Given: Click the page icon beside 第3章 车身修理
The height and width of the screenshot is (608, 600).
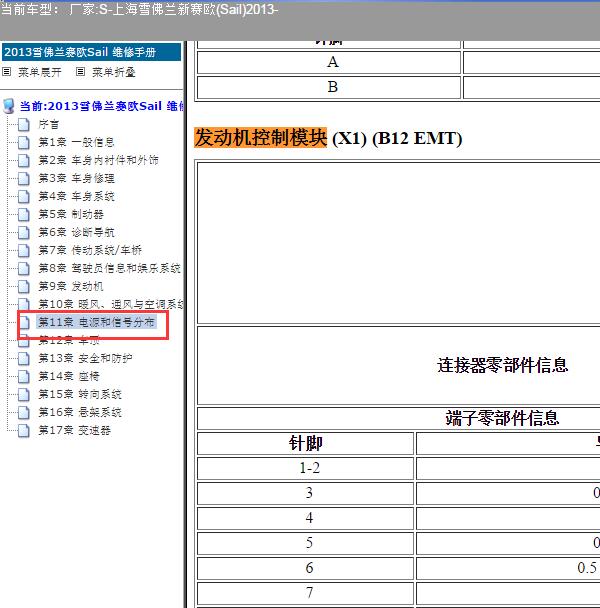Looking at the screenshot, I should pos(24,179).
